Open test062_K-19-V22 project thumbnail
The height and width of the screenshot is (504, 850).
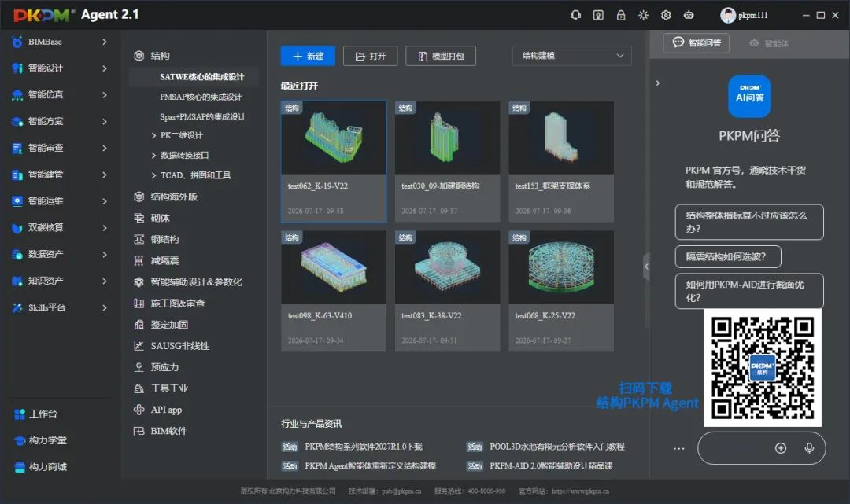pyautogui.click(x=334, y=138)
